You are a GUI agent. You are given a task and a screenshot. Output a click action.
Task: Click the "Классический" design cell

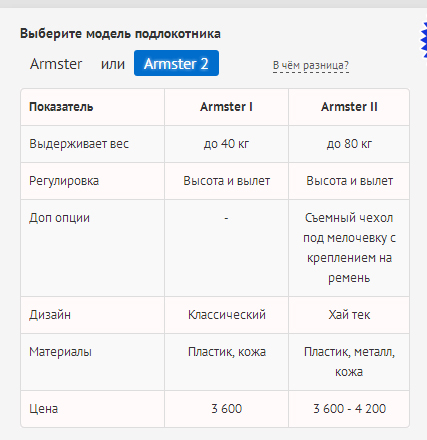[x=227, y=315]
